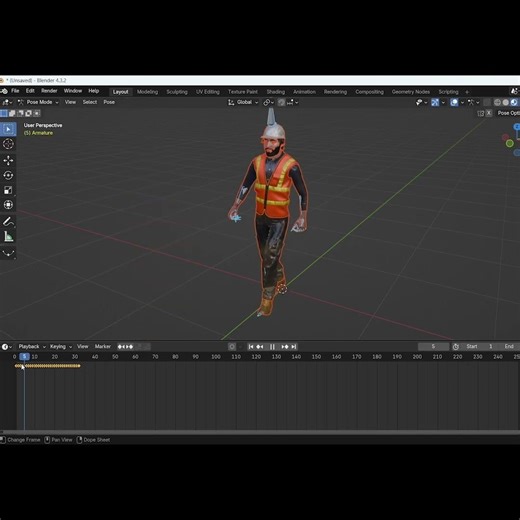Choose the set-new-selection mode icon
The image size is (520, 520).
point(4,113)
